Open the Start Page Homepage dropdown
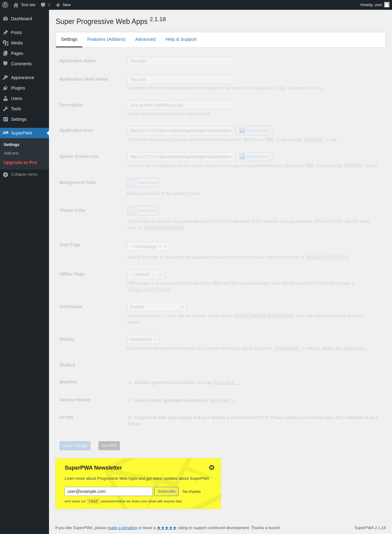The height and width of the screenshot is (534, 392). coord(148,246)
